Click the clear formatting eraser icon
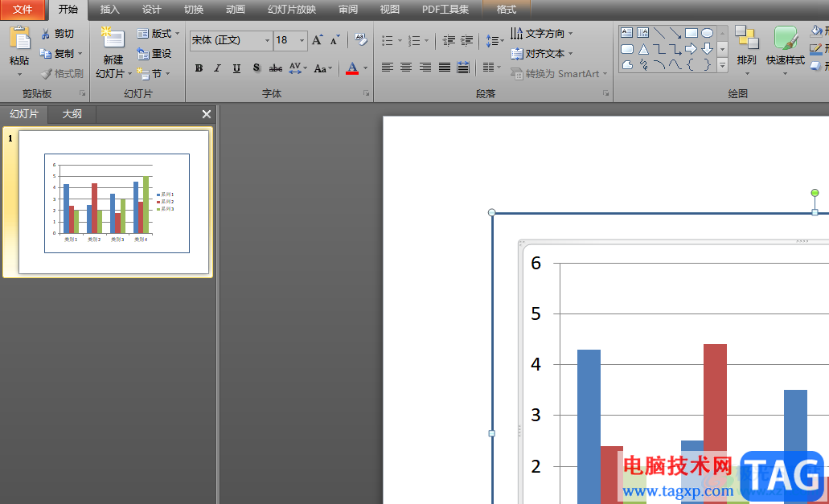 coord(361,39)
